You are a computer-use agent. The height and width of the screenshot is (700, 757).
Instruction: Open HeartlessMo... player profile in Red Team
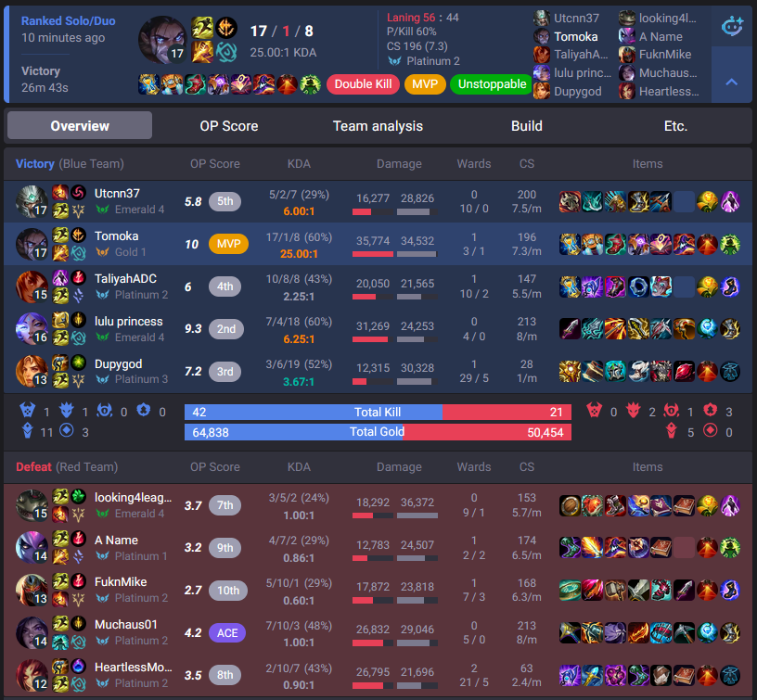(x=134, y=668)
